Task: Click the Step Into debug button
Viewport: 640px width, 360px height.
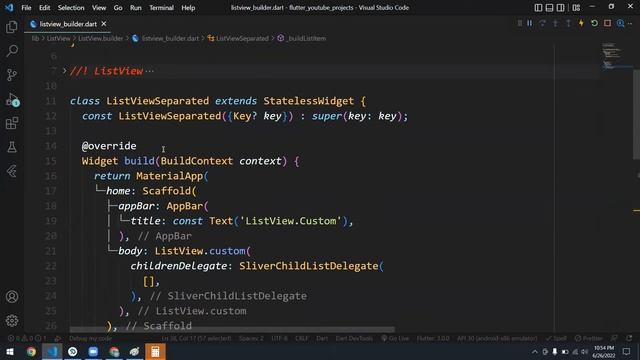Action: pyautogui.click(x=556, y=23)
